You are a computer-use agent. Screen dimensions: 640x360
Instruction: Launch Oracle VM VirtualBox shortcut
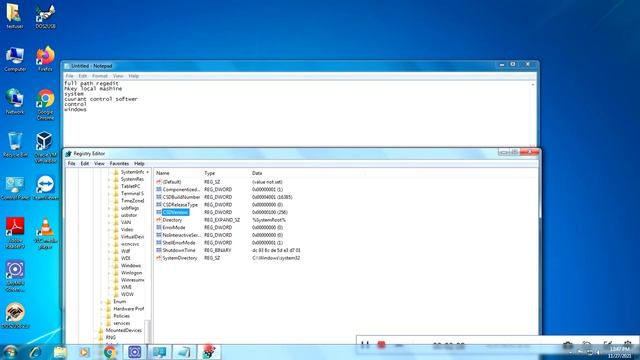pos(45,147)
